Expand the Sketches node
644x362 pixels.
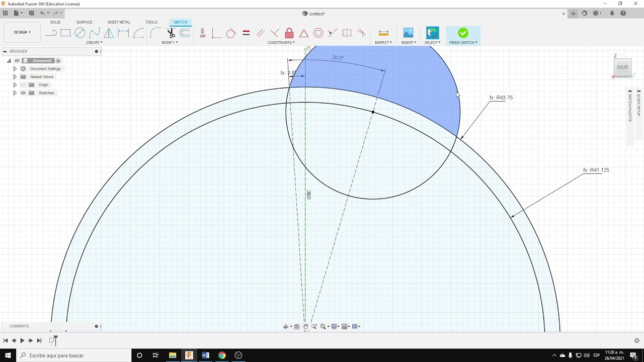[15, 93]
